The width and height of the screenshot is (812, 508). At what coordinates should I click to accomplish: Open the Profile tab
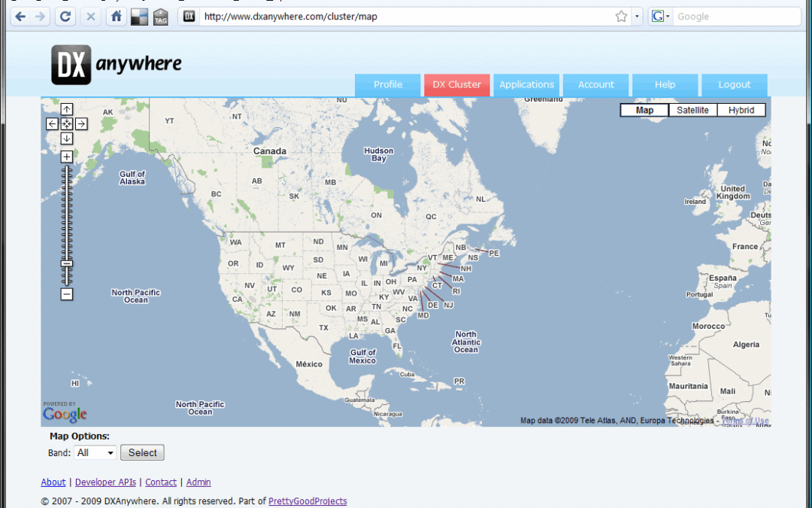[x=387, y=85]
